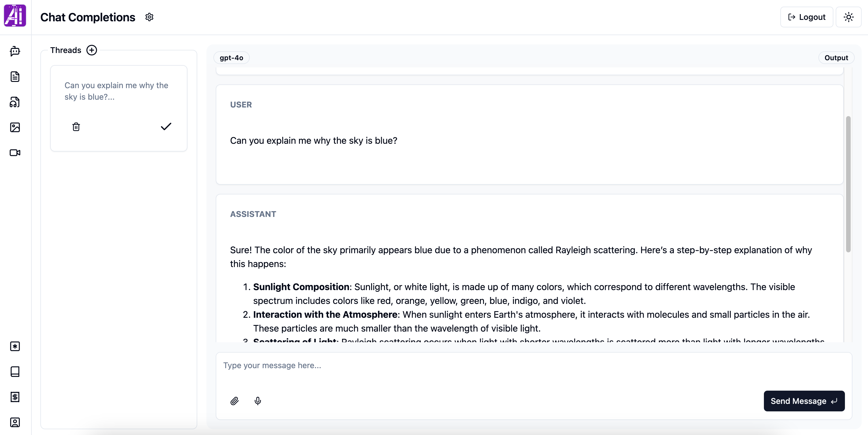Open the video camera sidebar icon

(x=15, y=153)
